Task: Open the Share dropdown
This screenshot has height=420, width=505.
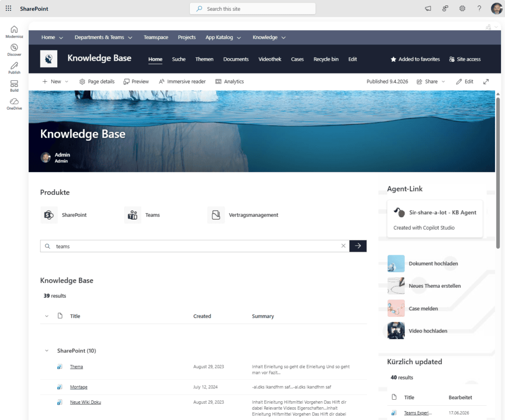Action: click(431, 81)
